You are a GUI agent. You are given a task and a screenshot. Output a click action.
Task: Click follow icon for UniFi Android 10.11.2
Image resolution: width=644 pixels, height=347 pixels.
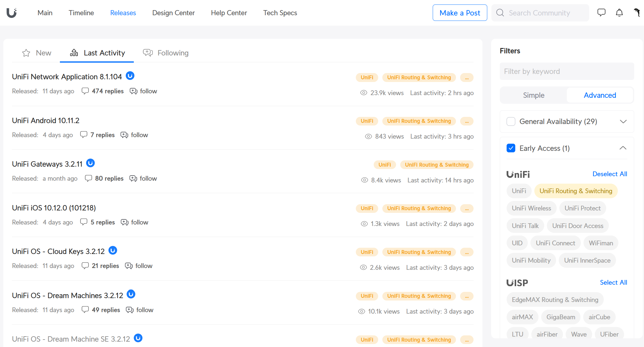coord(124,135)
